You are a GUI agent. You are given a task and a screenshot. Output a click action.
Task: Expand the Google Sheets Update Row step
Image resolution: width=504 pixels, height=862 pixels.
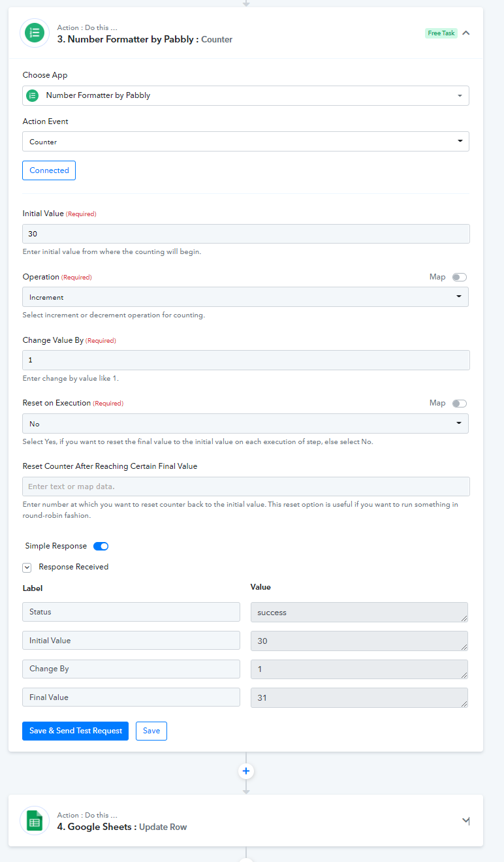click(465, 820)
